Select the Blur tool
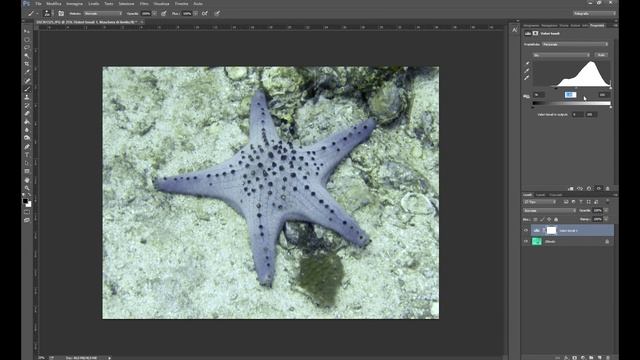This screenshot has height=360, width=640. coord(27,130)
